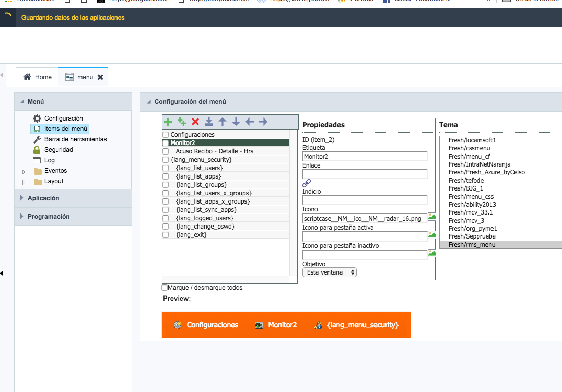The image size is (562, 392).
Task: Select the menu tab
Action: pos(83,77)
